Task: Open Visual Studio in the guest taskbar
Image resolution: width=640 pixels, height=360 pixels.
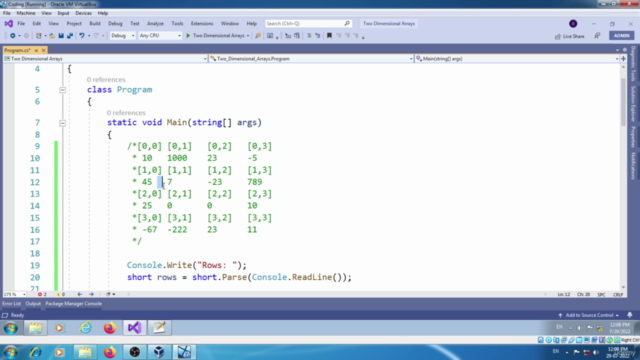Action: [134, 328]
